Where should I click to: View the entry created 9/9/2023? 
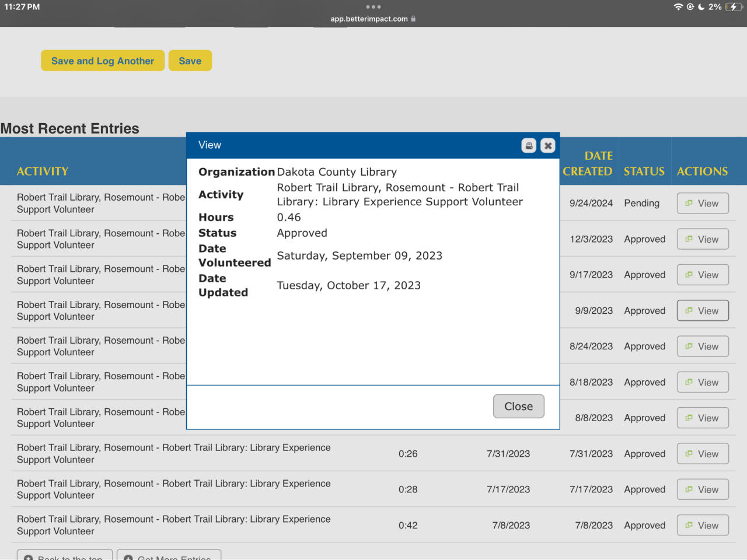click(703, 311)
